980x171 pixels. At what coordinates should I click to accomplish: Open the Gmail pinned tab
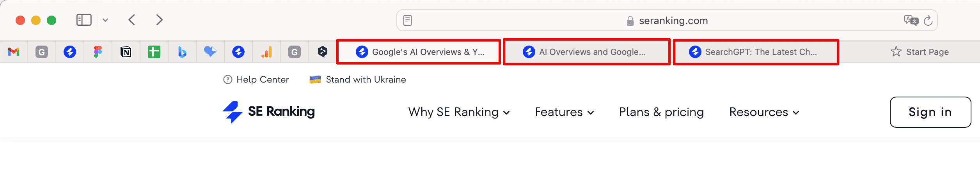[14, 52]
